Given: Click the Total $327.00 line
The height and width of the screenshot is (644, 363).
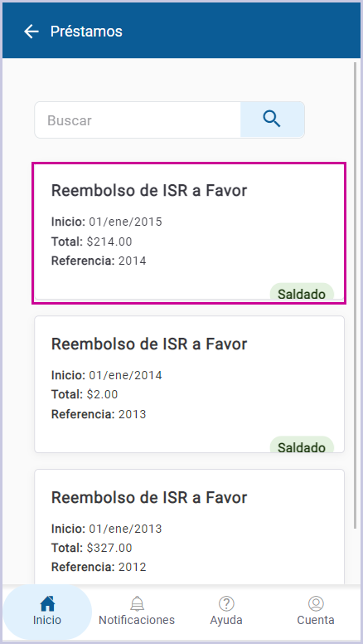Looking at the screenshot, I should [91, 548].
